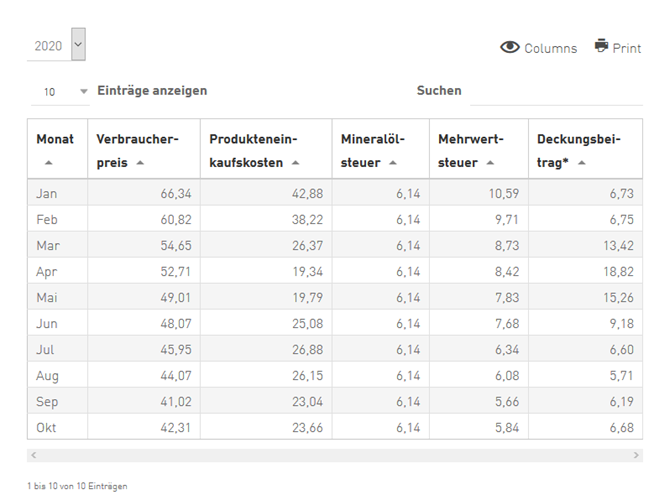The height and width of the screenshot is (495, 654).
Task: Click the Deckungsbeitrag* column header text
Action: 579,151
